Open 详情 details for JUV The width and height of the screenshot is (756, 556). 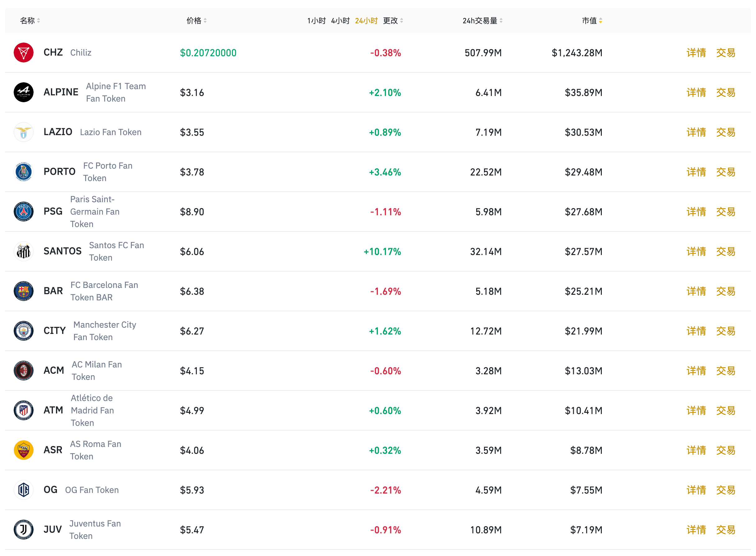pyautogui.click(x=696, y=529)
